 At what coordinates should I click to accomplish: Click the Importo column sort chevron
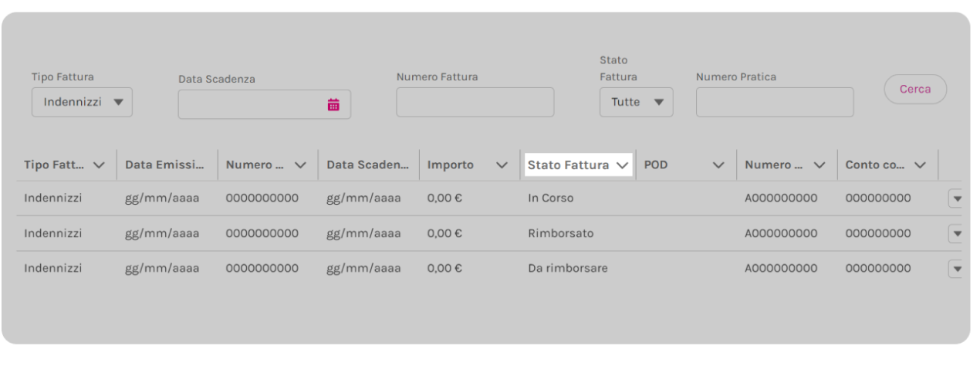pos(502,165)
